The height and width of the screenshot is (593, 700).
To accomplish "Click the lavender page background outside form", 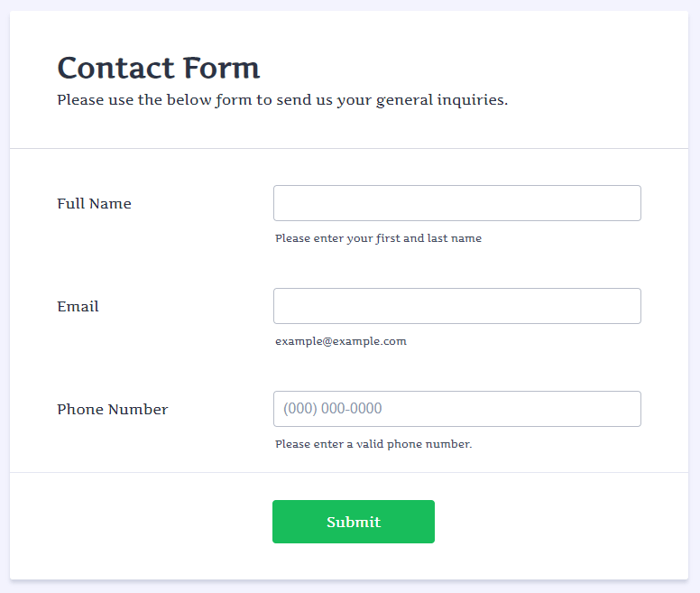I will coord(695,298).
